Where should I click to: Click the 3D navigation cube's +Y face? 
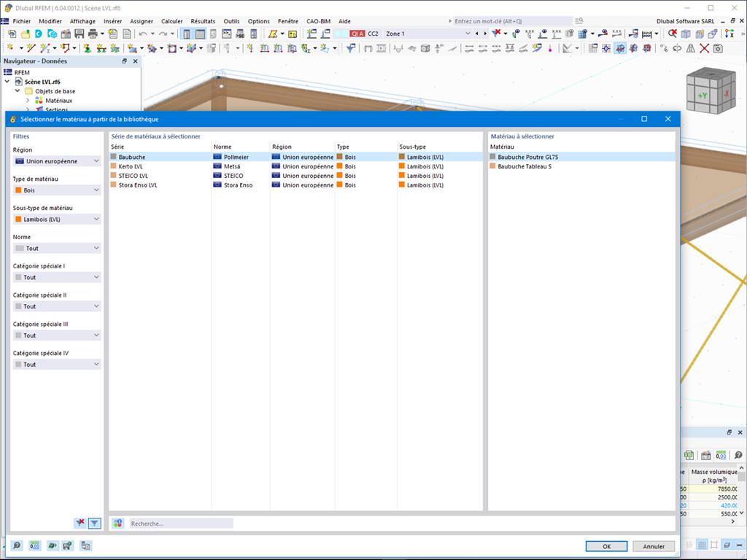(703, 96)
